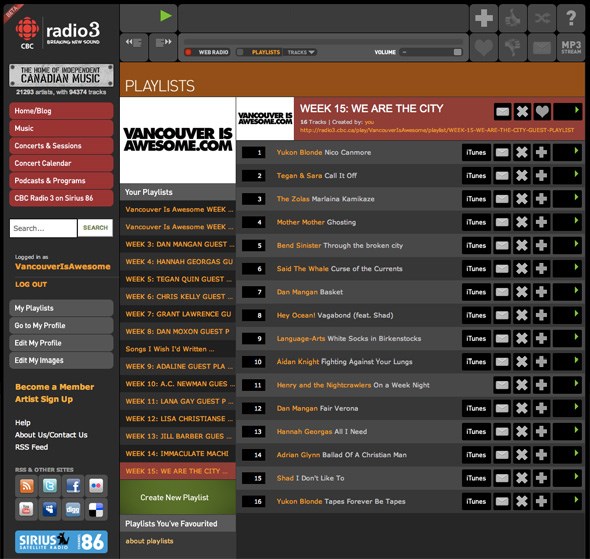Open the Concert Calendar menu item
The width and height of the screenshot is (590, 559).
[61, 163]
